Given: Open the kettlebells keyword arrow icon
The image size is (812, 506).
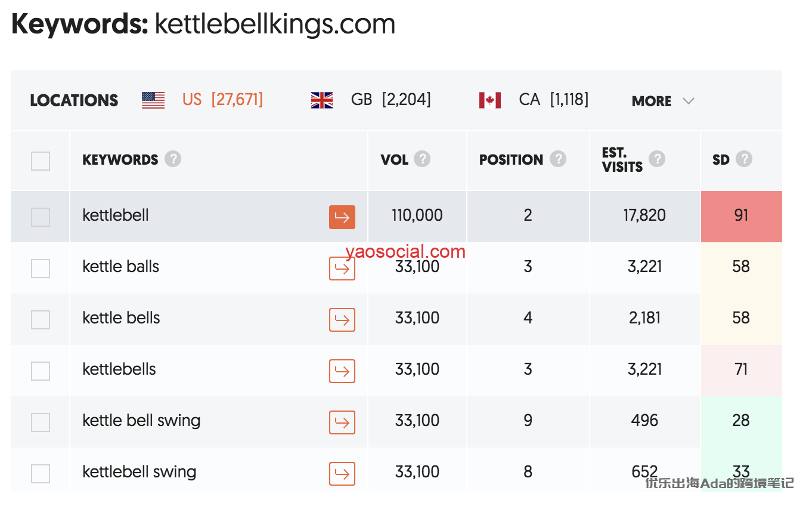Looking at the screenshot, I should point(342,371).
